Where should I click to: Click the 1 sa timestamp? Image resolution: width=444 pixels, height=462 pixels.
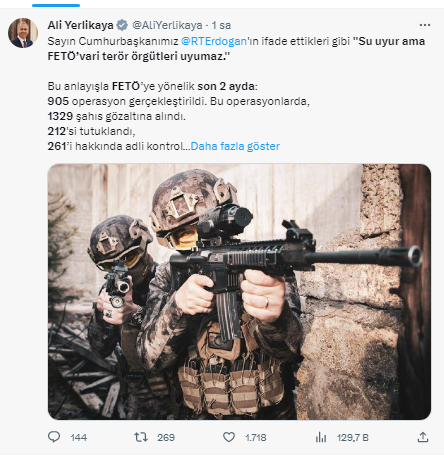[221, 25]
